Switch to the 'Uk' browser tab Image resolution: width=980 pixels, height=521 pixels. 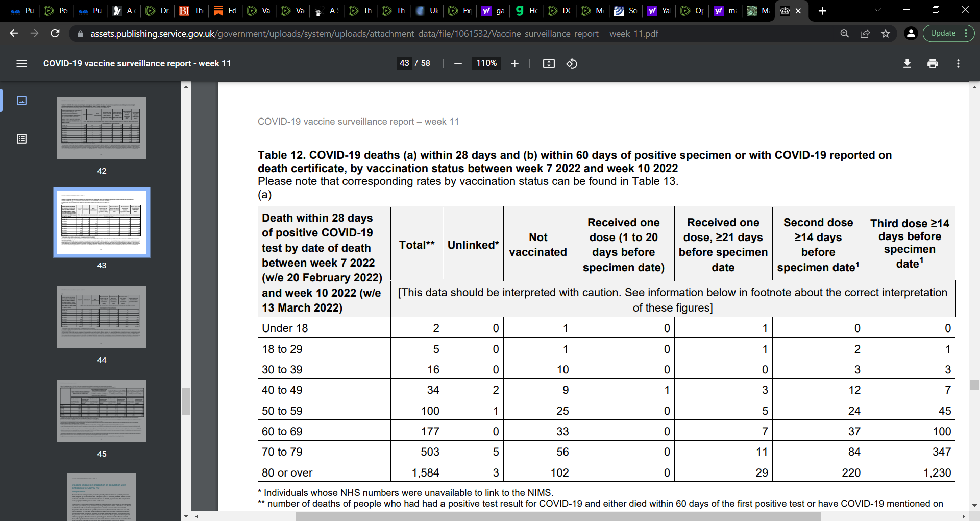tap(427, 11)
